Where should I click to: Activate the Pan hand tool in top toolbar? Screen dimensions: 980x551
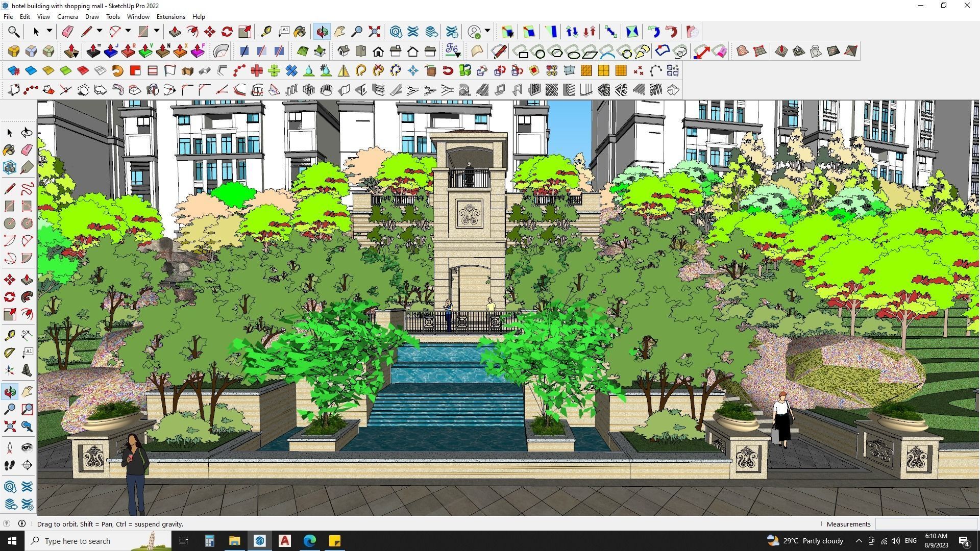(x=339, y=32)
